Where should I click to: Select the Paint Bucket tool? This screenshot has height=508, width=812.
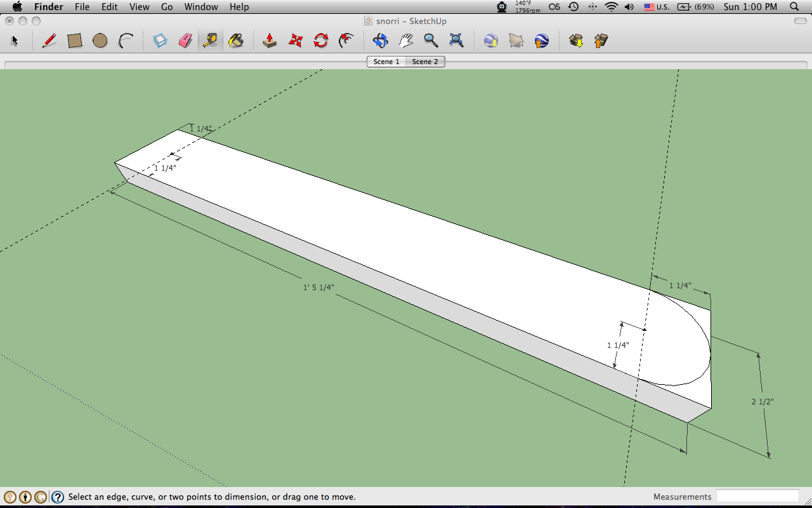[x=236, y=41]
